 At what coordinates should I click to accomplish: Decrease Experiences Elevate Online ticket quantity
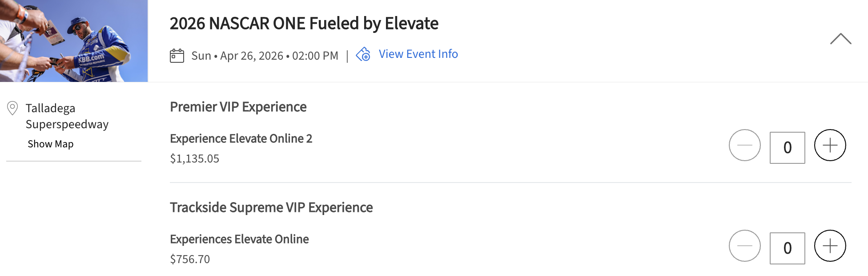tap(744, 246)
